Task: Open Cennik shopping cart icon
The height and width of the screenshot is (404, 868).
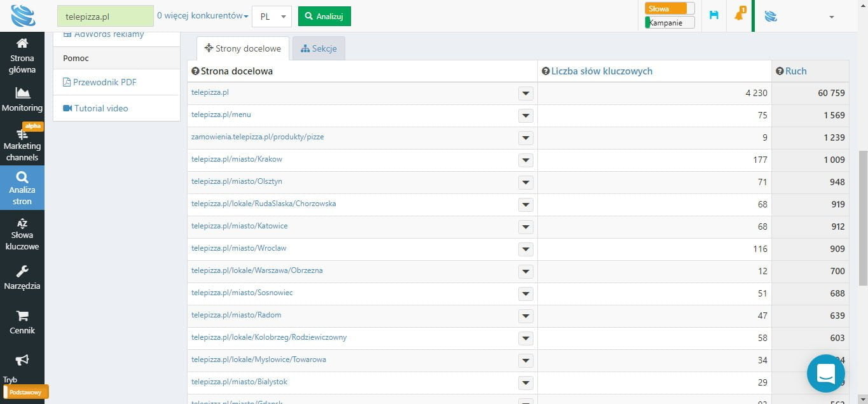Action: (x=22, y=316)
